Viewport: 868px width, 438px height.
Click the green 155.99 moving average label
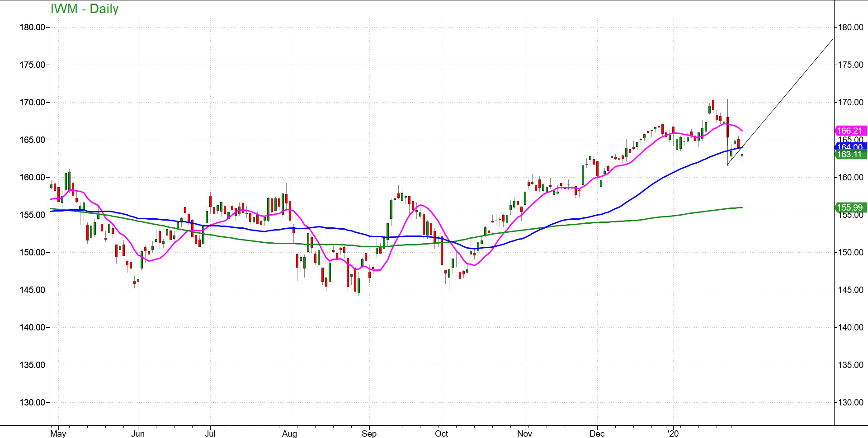click(850, 207)
